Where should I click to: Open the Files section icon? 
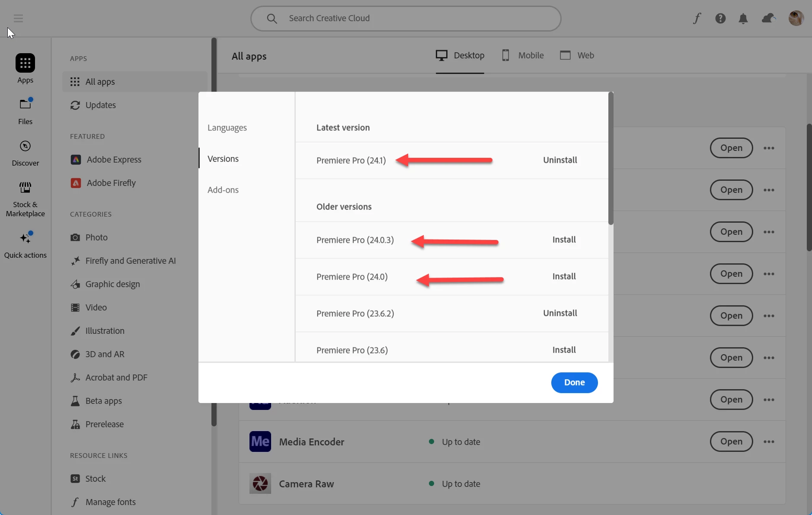(x=26, y=104)
